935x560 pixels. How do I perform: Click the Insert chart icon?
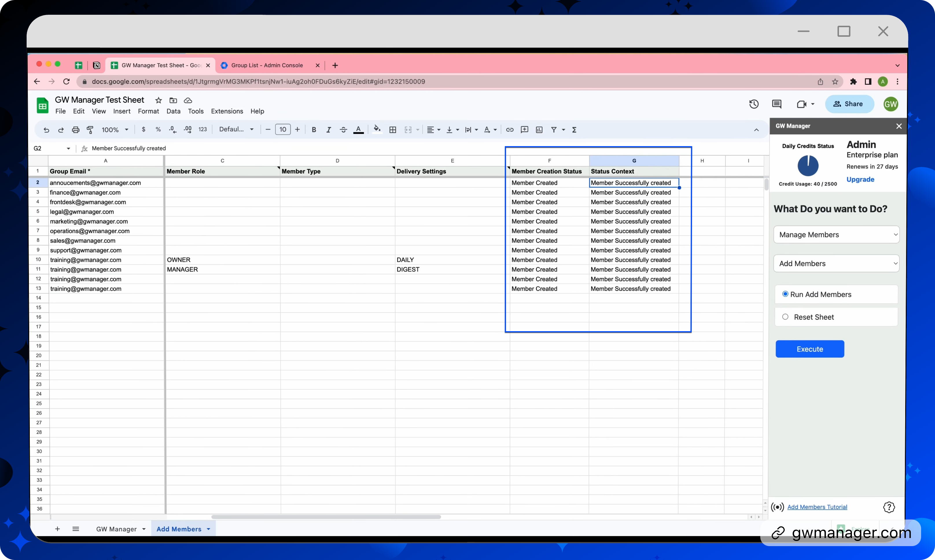tap(539, 130)
